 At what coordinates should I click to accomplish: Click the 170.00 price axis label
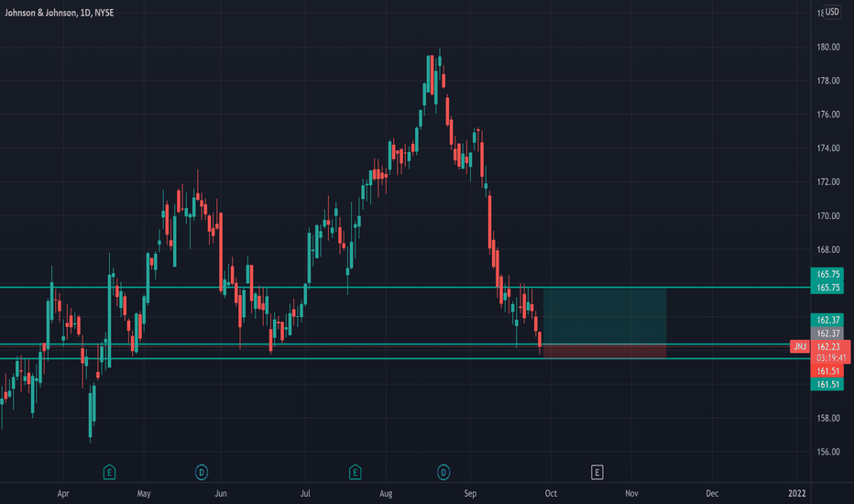point(827,215)
